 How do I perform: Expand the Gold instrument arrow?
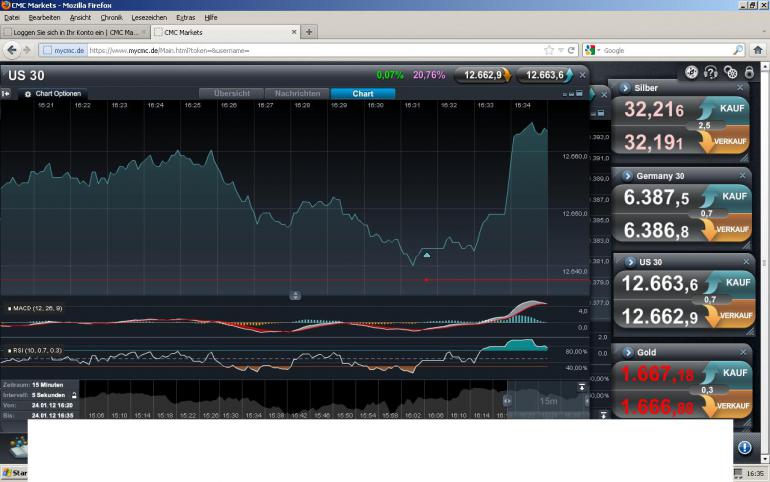628,352
